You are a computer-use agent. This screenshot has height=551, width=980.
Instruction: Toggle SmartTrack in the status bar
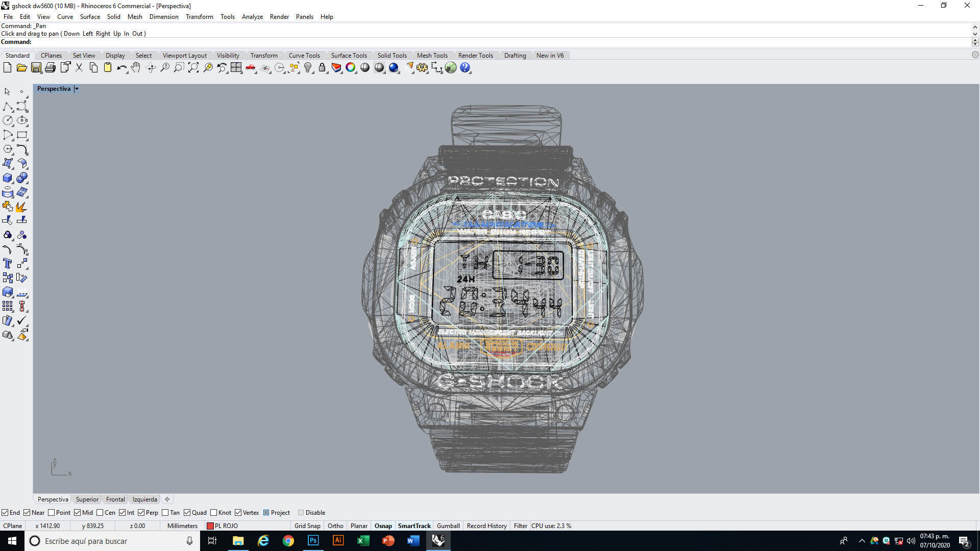click(x=414, y=526)
